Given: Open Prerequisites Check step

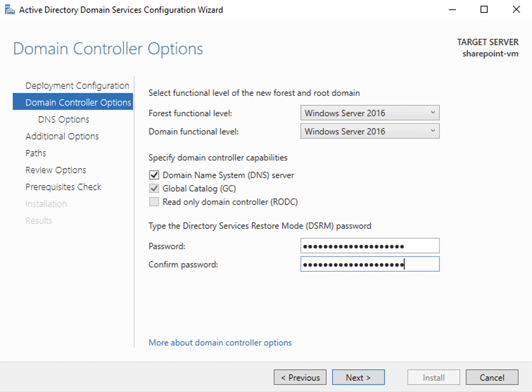Looking at the screenshot, I should pyautogui.click(x=63, y=187).
